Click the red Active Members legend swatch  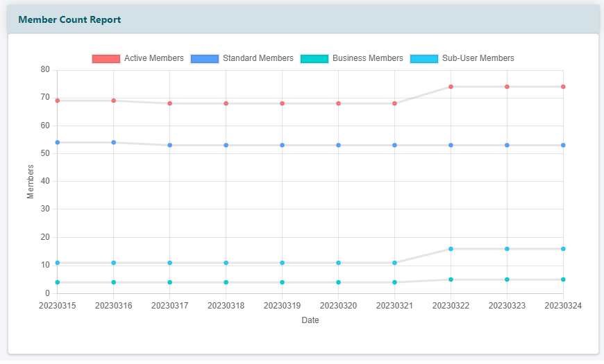[x=106, y=58]
